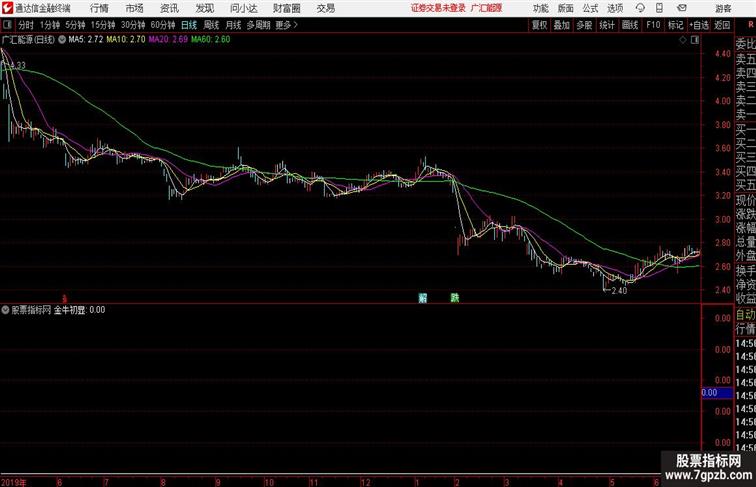Screen dimensions: 756x487
Task: Switch to the 60分钟 period
Action: (163, 25)
